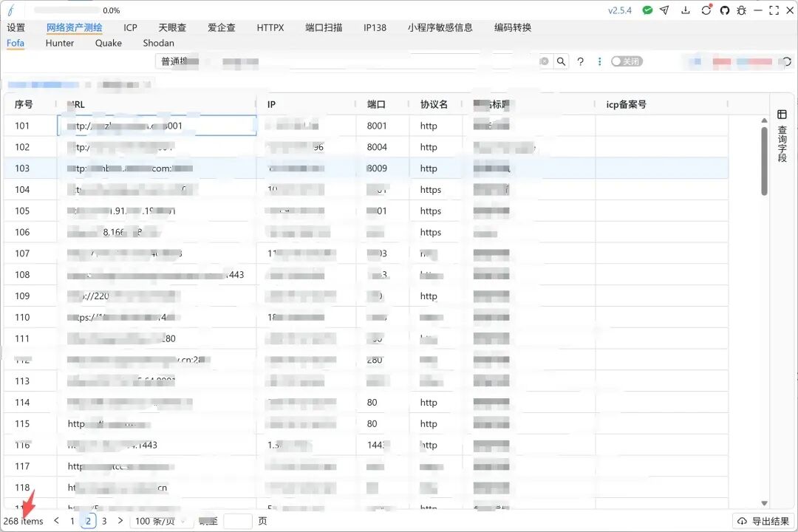798x532 pixels.
Task: Click the paper plane Telegram icon
Action: pyautogui.click(x=665, y=10)
